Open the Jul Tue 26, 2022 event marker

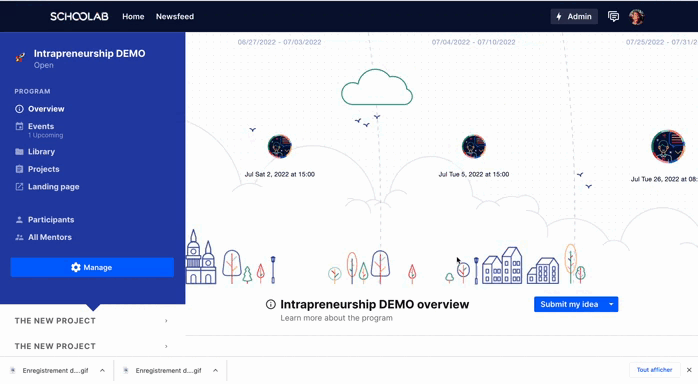(x=668, y=146)
